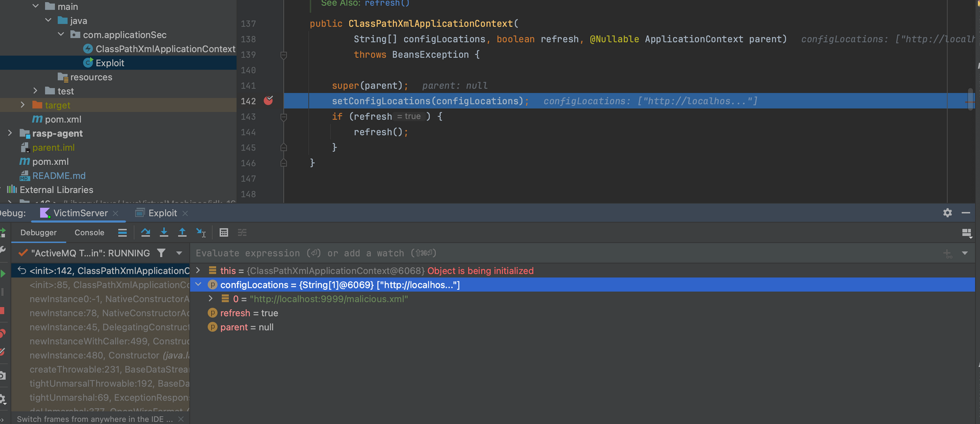Fold the if block at line 143
This screenshot has height=424, width=980.
click(x=284, y=117)
